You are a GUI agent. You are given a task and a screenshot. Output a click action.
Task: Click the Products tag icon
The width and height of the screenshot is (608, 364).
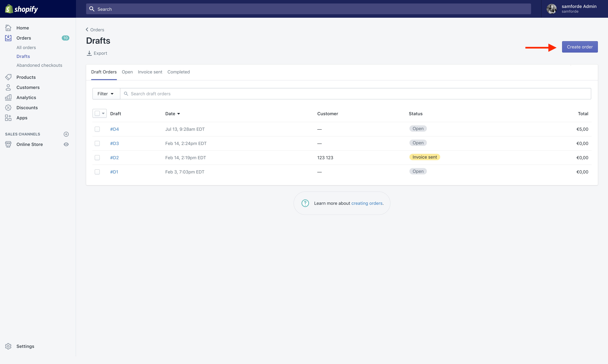tap(8, 77)
